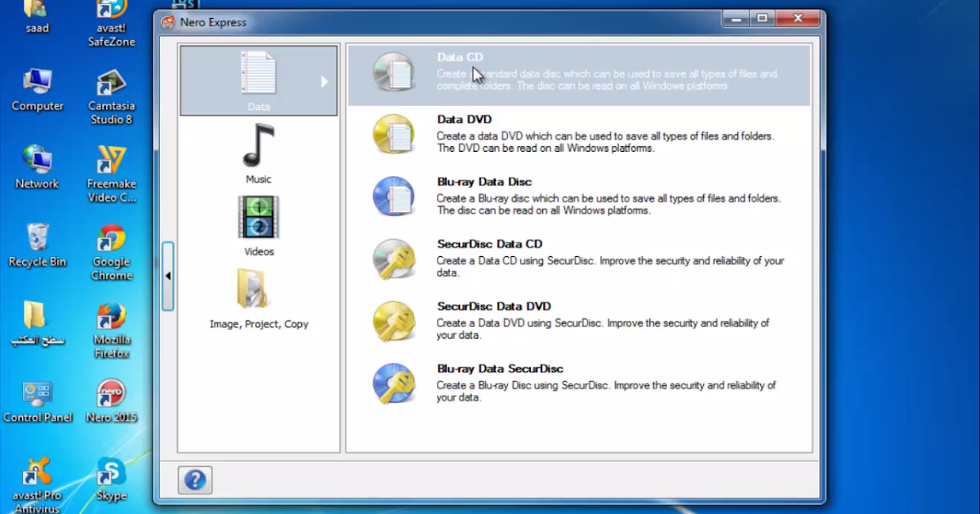
Task: Click the Image, Project, Copy label
Action: [259, 324]
